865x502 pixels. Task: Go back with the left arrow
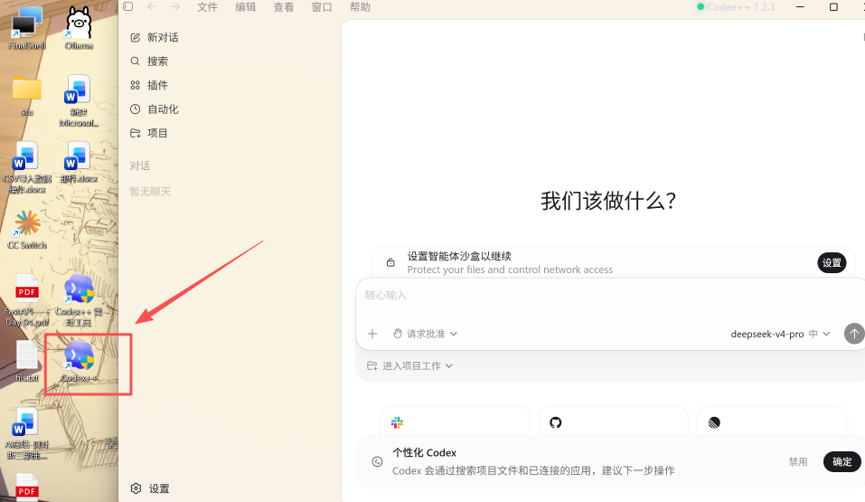coord(152,7)
